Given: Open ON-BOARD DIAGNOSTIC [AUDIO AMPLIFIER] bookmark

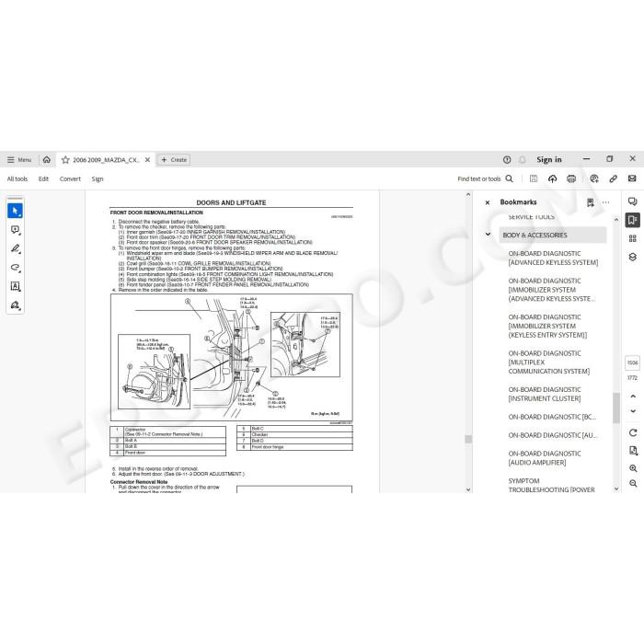Looking at the screenshot, I should 545,458.
